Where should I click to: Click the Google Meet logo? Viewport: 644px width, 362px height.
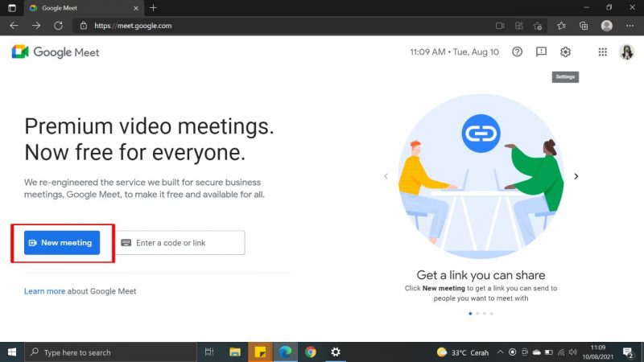point(56,52)
